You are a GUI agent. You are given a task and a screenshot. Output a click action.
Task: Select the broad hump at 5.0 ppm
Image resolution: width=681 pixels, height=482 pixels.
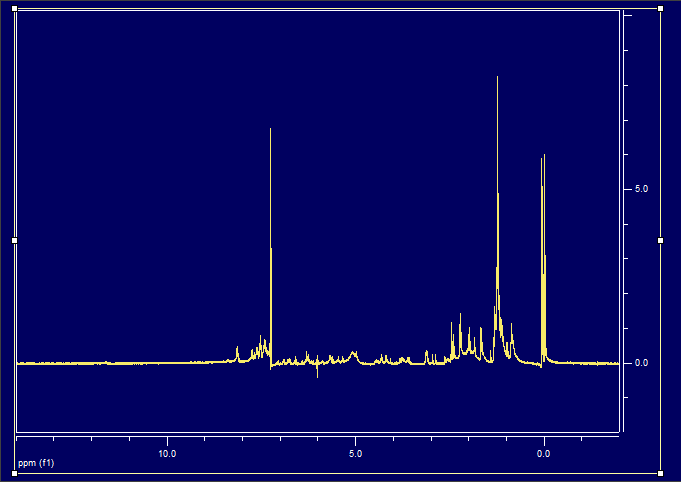(354, 356)
